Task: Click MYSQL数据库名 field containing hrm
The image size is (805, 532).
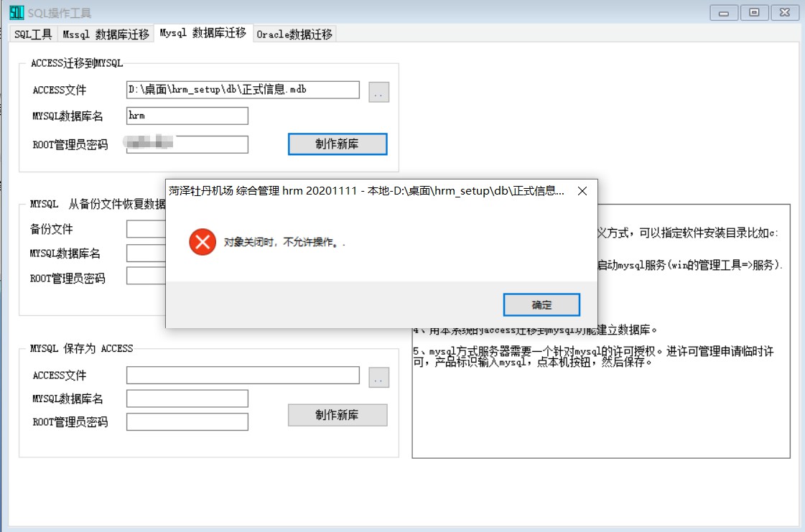Action: pyautogui.click(x=187, y=116)
